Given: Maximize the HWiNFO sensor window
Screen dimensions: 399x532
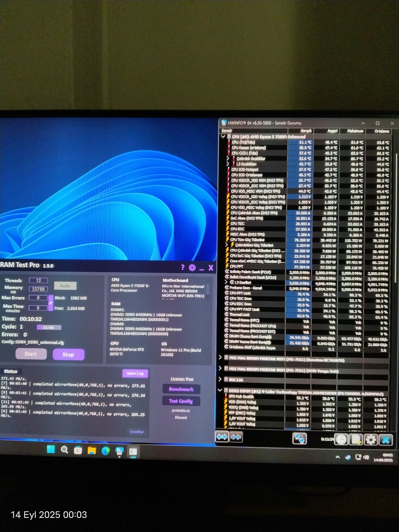Looking at the screenshot, I should (x=377, y=123).
